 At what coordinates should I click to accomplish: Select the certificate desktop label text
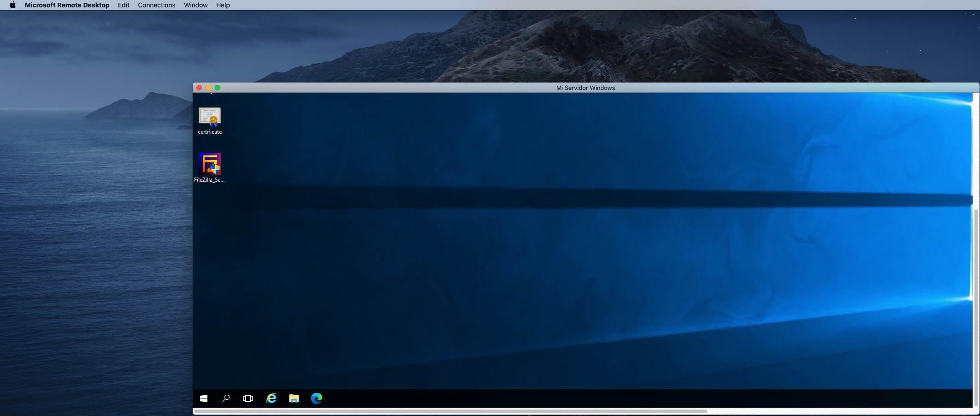[210, 132]
